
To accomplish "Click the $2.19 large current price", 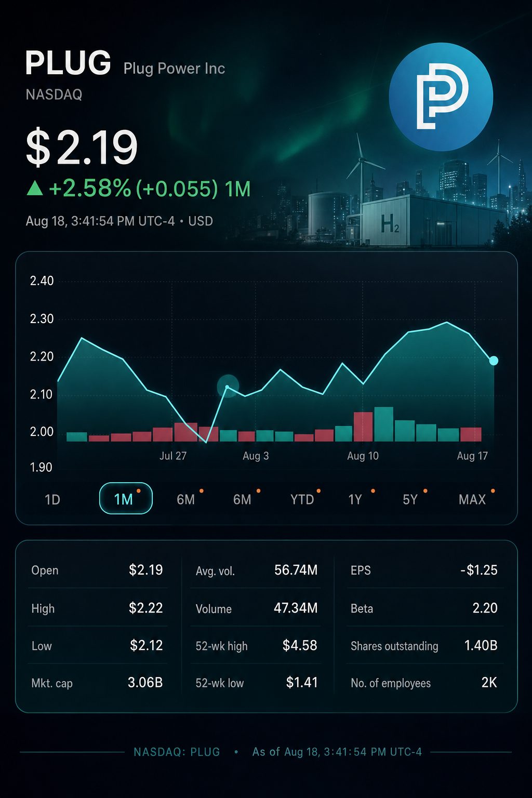I will (82, 148).
